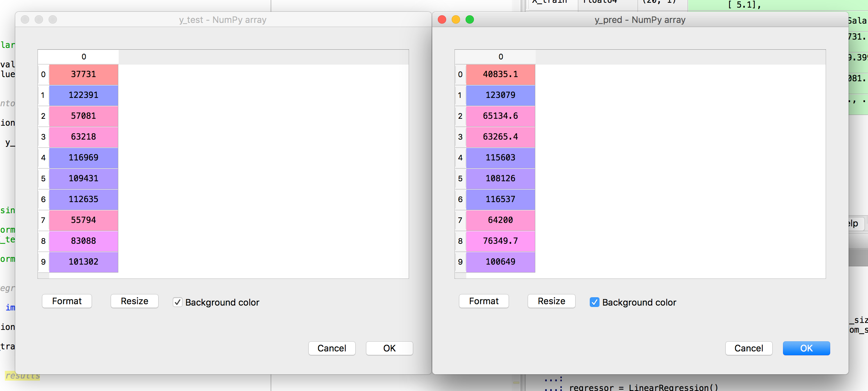Toggle Background color checkbox in y_test dialog
Screen dimensions: 868x391
click(177, 302)
